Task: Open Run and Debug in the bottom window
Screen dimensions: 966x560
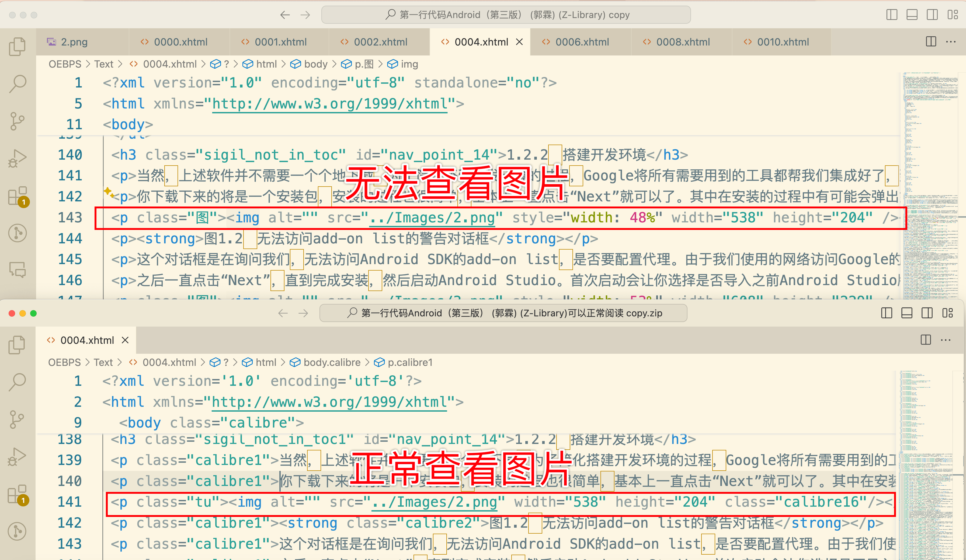Action: tap(17, 457)
